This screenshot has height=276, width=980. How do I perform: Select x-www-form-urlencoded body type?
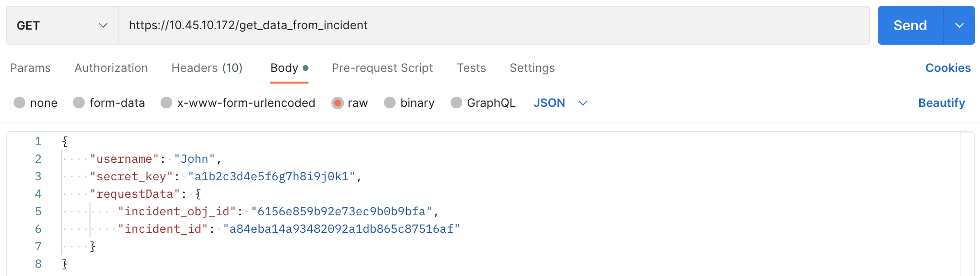(166, 103)
